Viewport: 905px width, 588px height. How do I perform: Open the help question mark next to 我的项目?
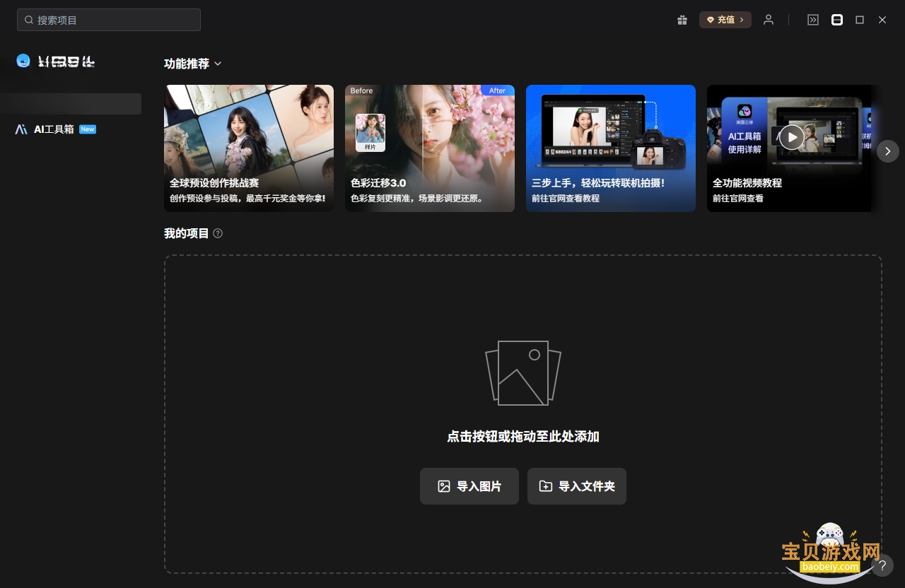click(218, 233)
